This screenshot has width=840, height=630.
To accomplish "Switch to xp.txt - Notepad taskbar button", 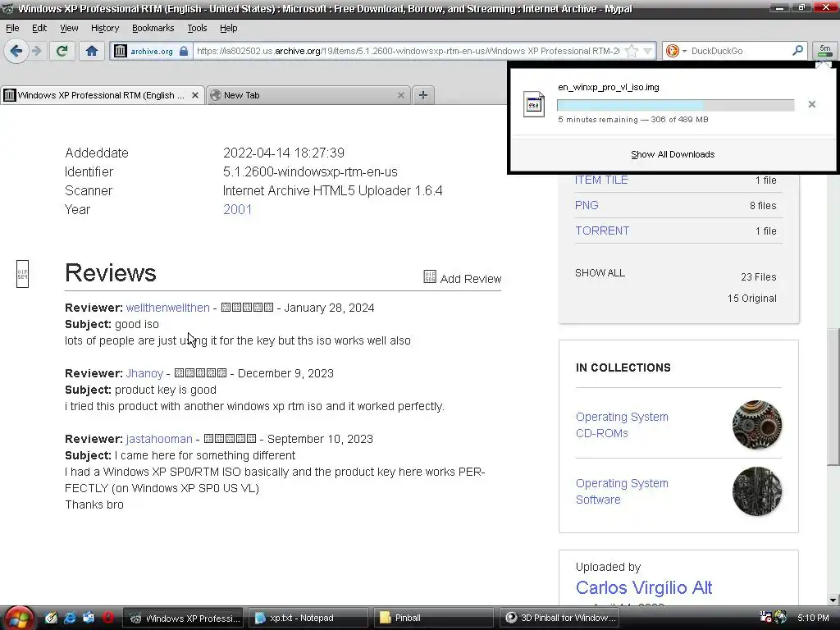I will 309,618.
